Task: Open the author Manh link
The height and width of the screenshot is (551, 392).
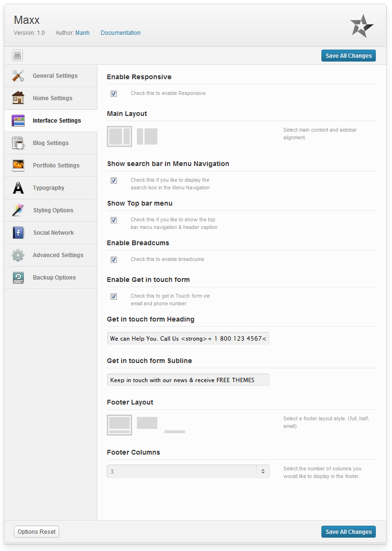Action: [83, 33]
